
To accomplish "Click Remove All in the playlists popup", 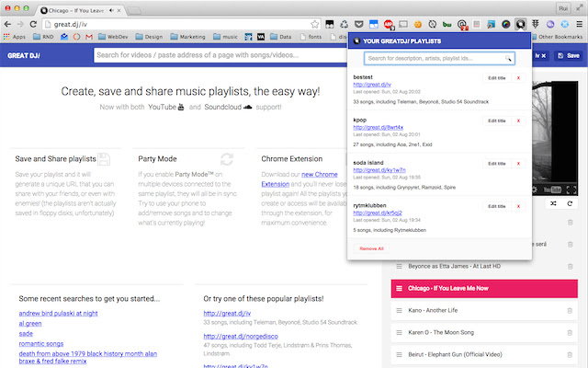I will [371, 248].
